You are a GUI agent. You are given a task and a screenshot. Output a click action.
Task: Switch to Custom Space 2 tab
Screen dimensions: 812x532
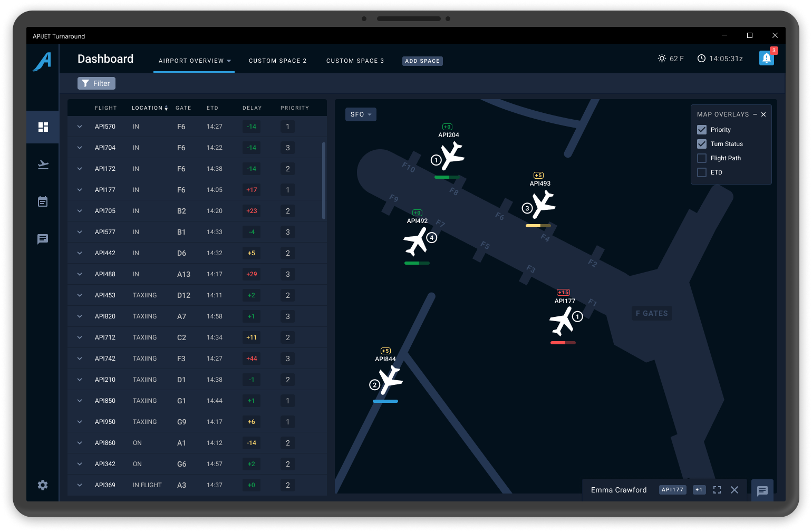pyautogui.click(x=277, y=61)
